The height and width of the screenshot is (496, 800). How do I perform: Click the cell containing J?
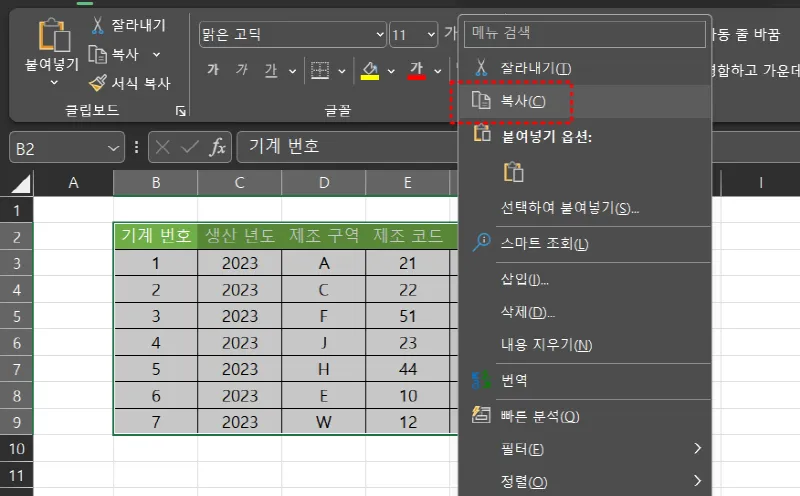pos(323,342)
